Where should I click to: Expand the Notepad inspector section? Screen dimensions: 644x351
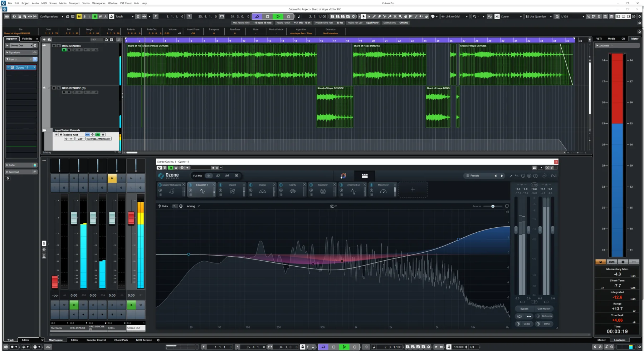coord(21,172)
